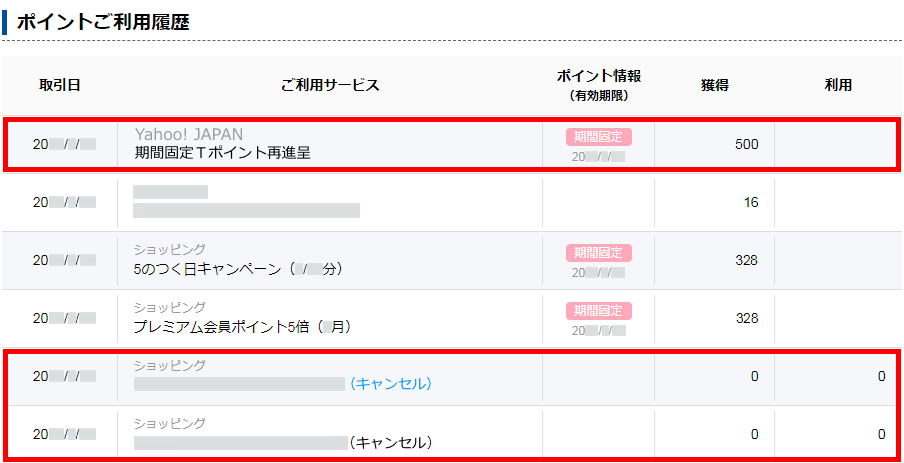Click ショッピング label above 5のつく日キャンペーン
The height and width of the screenshot is (463, 904).
click(x=170, y=249)
